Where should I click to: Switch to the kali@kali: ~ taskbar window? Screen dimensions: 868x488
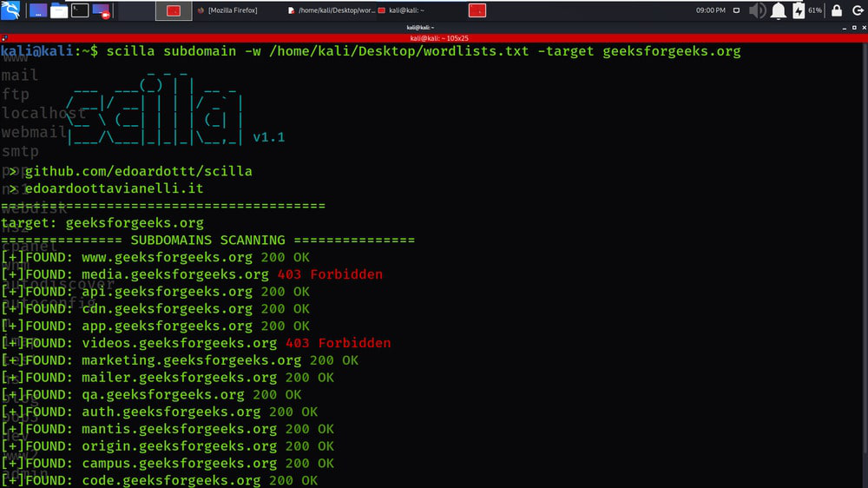401,10
